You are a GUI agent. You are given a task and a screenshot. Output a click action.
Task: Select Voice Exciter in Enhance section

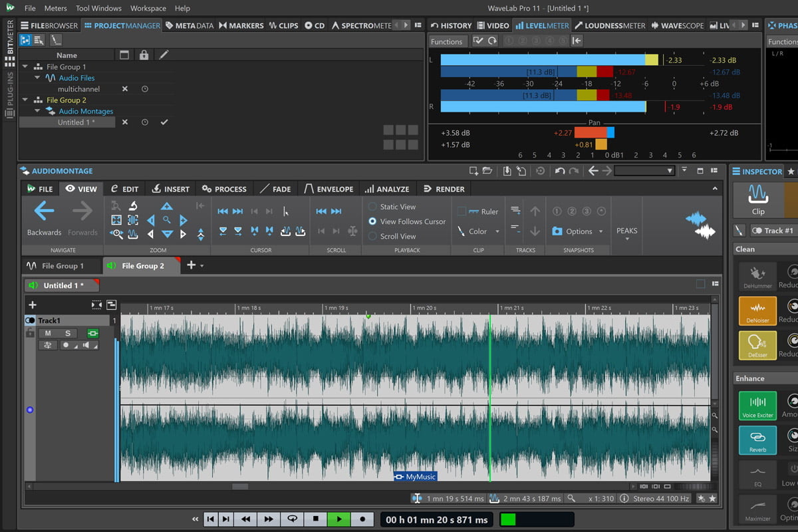(x=757, y=406)
